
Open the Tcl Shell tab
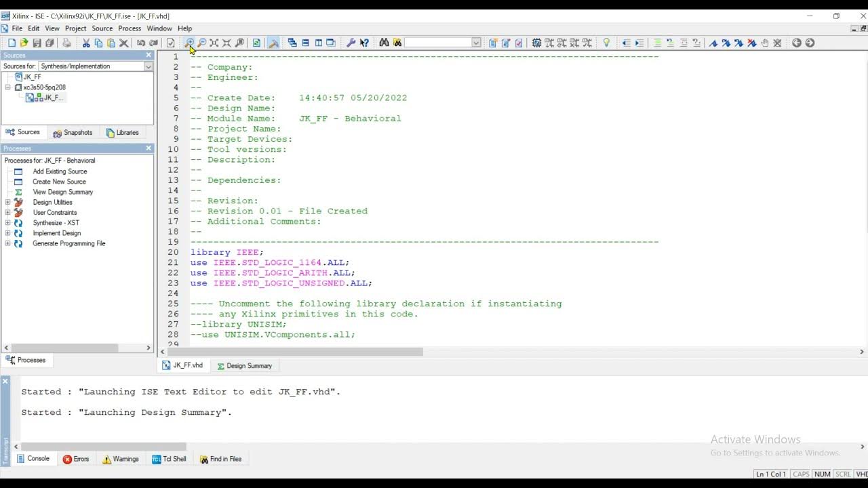click(169, 459)
